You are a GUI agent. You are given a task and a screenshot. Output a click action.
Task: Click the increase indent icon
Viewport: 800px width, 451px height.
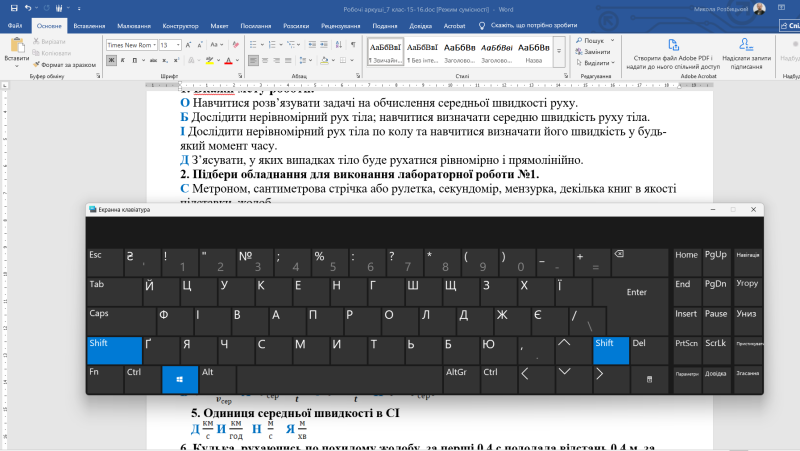(323, 45)
